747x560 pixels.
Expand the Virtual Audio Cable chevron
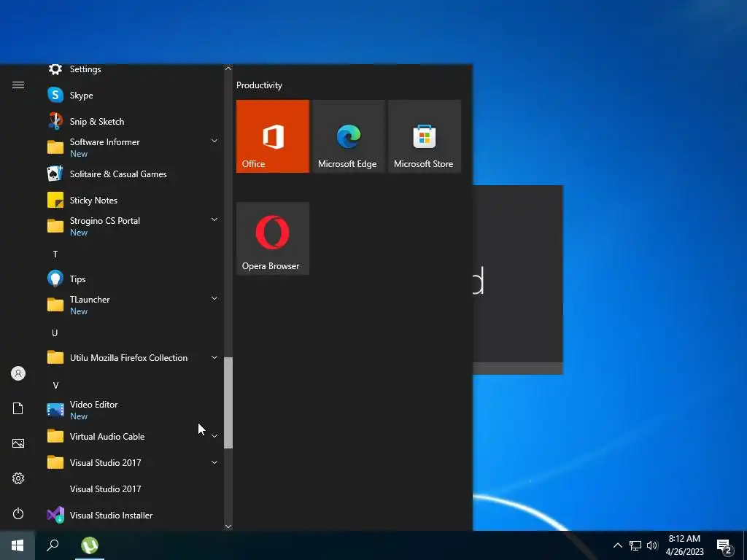point(214,436)
